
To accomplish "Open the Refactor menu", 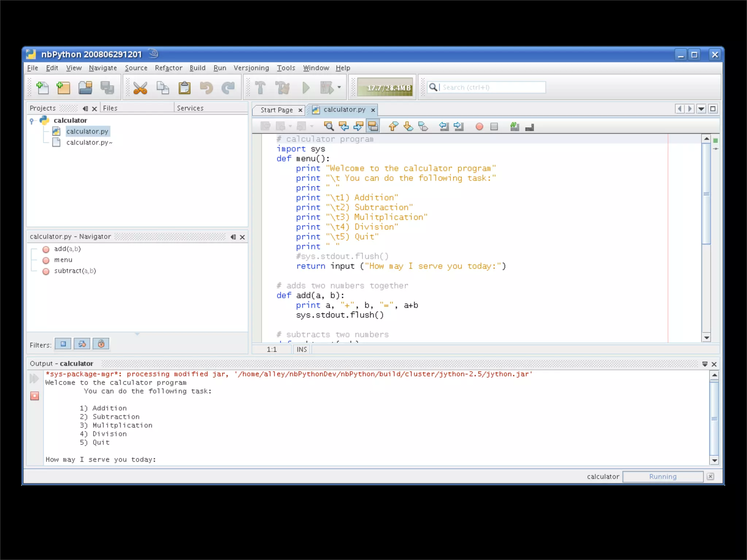I will 168,68.
